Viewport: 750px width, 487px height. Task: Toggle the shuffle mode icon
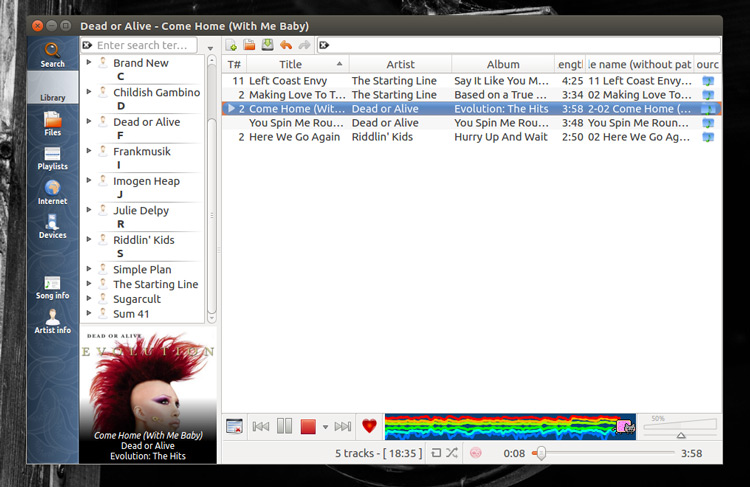pyautogui.click(x=452, y=453)
